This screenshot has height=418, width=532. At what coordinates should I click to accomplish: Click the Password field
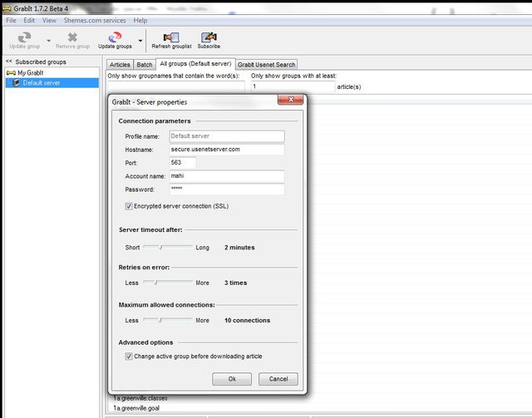pyautogui.click(x=227, y=189)
